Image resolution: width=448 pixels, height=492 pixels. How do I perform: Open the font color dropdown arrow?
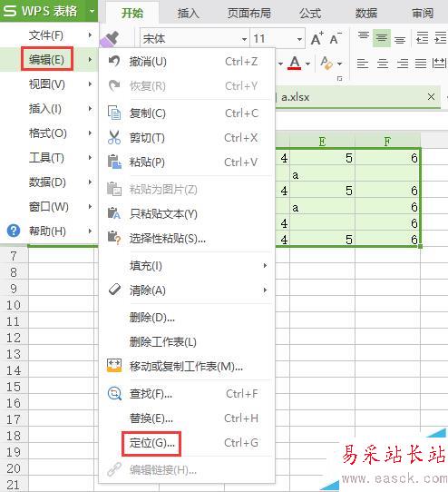(308, 64)
